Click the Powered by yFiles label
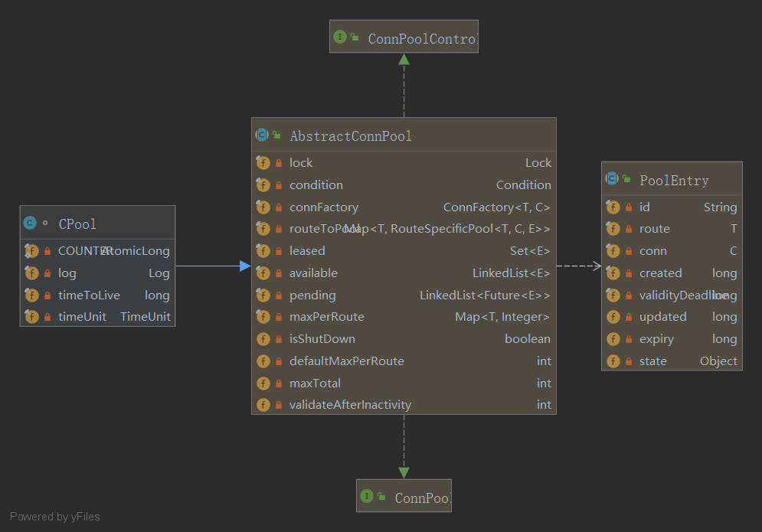The height and width of the screenshot is (532, 762). 55,517
